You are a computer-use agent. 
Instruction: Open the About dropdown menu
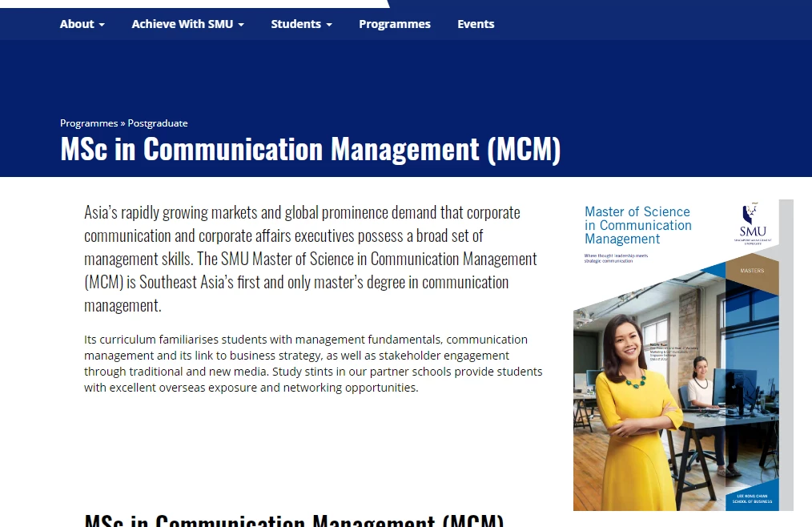click(82, 24)
